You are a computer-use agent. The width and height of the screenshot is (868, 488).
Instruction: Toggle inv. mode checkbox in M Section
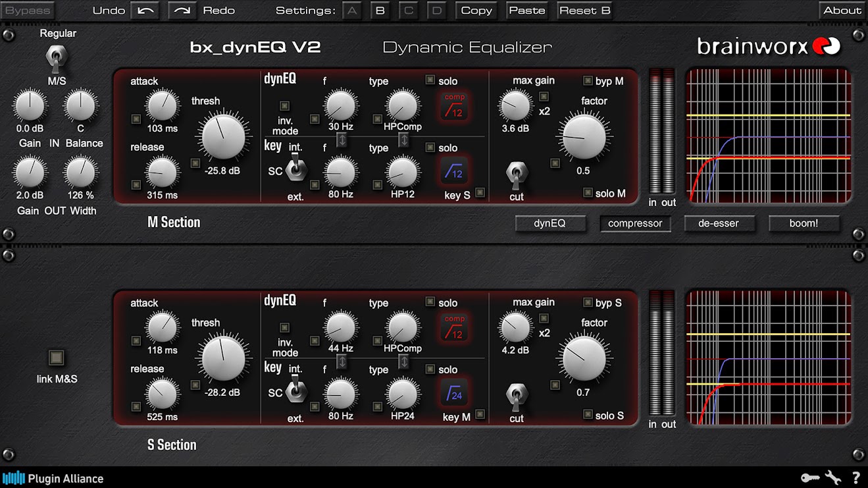click(x=285, y=105)
